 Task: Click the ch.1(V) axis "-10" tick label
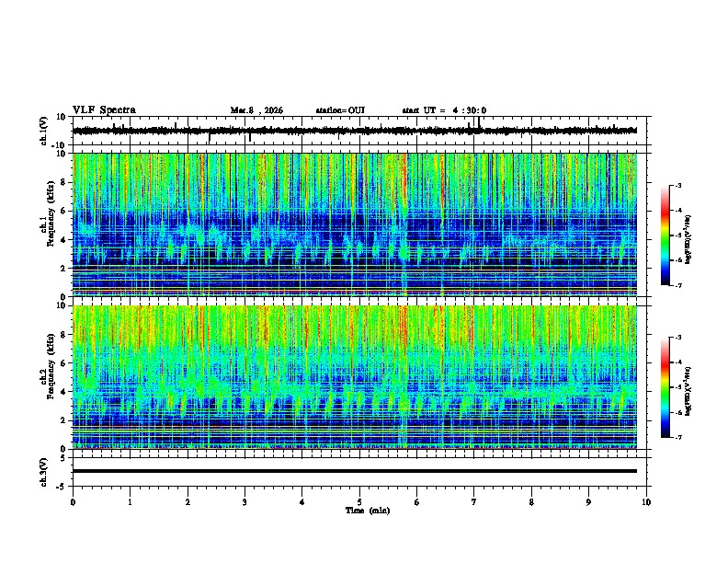(60, 145)
